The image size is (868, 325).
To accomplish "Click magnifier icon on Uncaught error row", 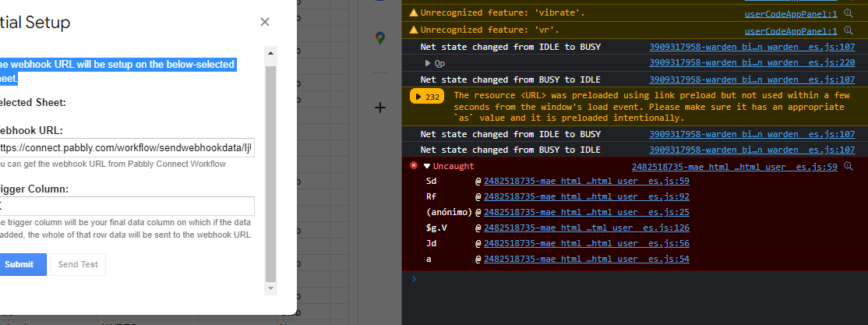I will (x=848, y=166).
